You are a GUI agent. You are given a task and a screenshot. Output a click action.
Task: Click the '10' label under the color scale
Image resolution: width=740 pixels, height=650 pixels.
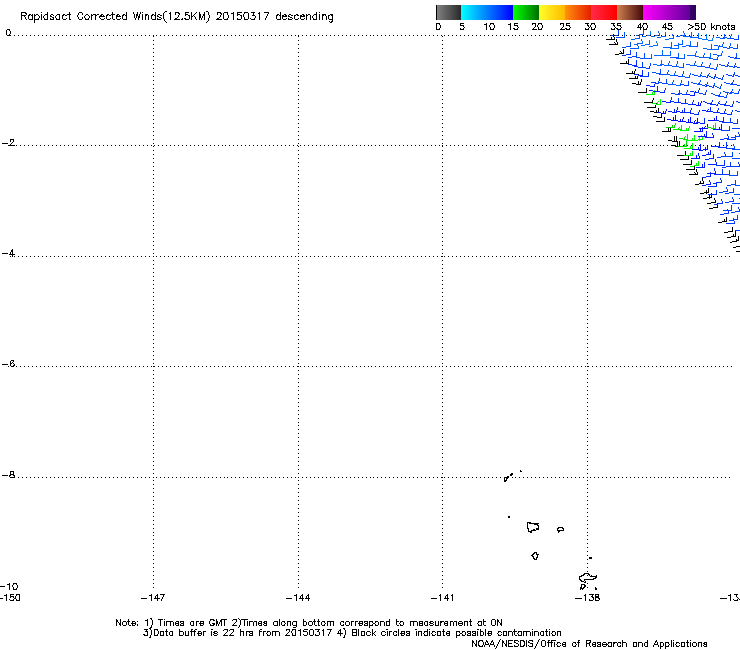[x=489, y=26]
